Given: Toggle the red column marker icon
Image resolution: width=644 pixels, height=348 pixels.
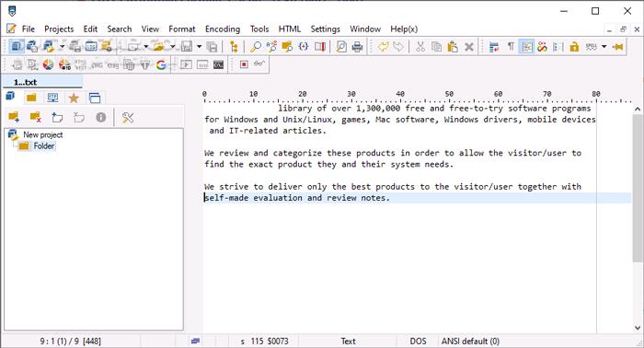Looking at the screenshot, I should coord(320,46).
